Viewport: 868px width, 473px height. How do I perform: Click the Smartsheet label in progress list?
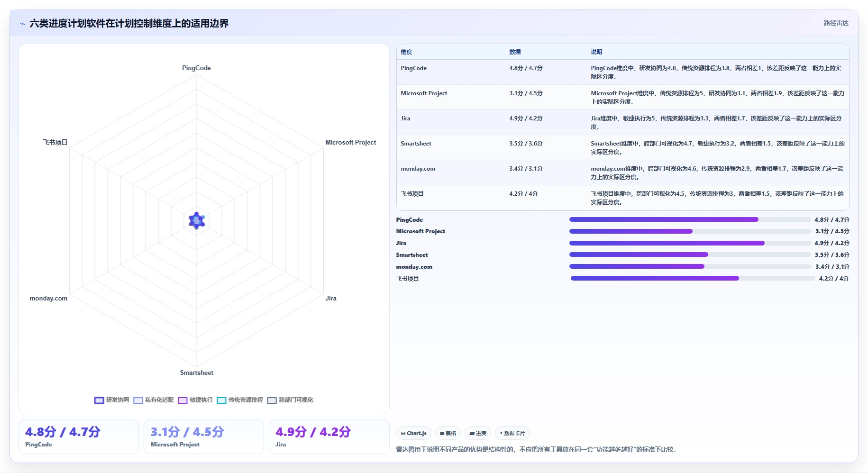412,255
